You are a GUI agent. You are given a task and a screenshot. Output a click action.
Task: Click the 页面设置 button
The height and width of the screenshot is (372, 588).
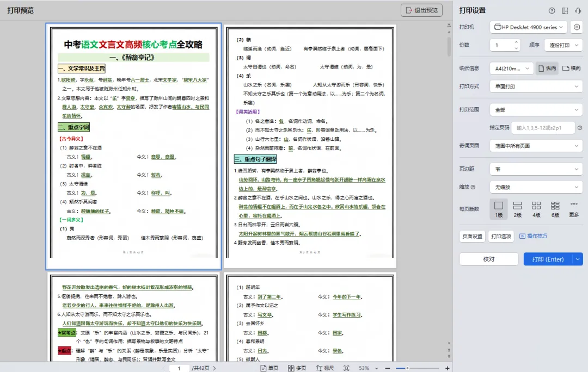pyautogui.click(x=472, y=237)
